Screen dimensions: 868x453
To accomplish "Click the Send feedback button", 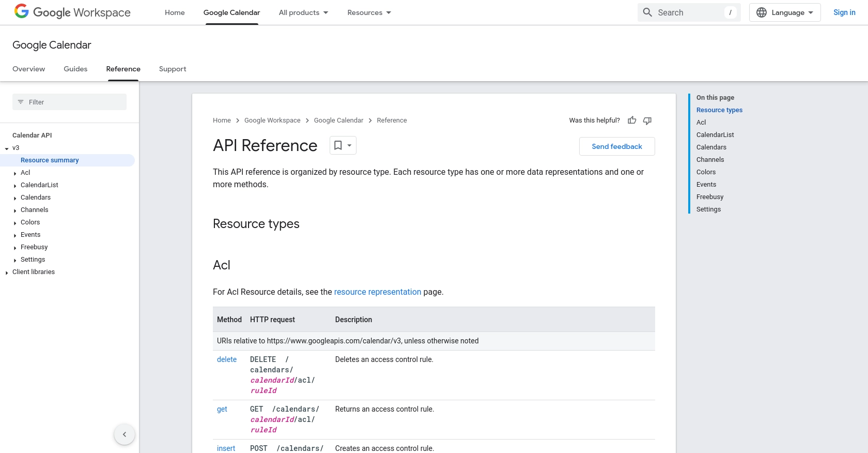I will (x=617, y=146).
